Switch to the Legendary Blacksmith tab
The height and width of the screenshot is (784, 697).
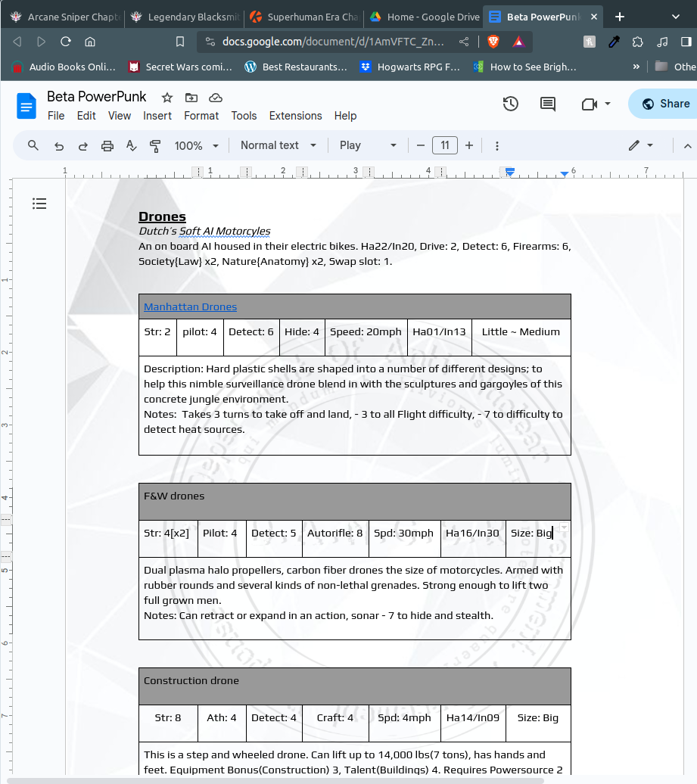[x=185, y=17]
